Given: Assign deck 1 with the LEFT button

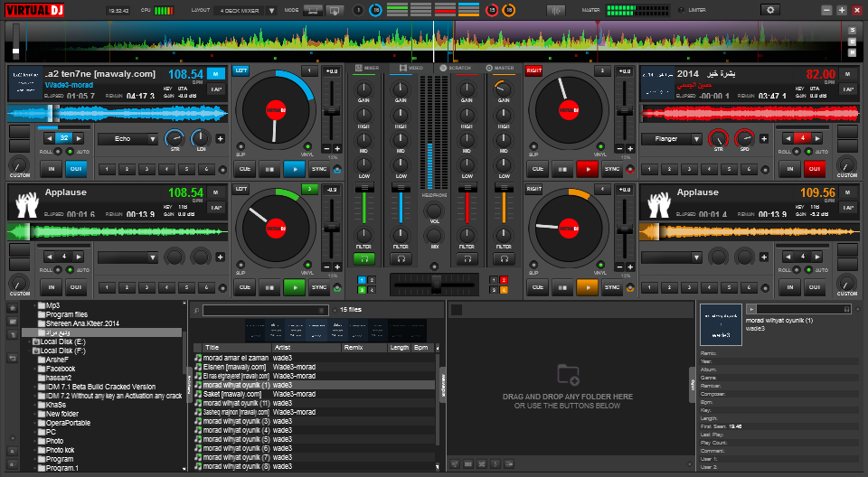Looking at the screenshot, I should pyautogui.click(x=241, y=70).
